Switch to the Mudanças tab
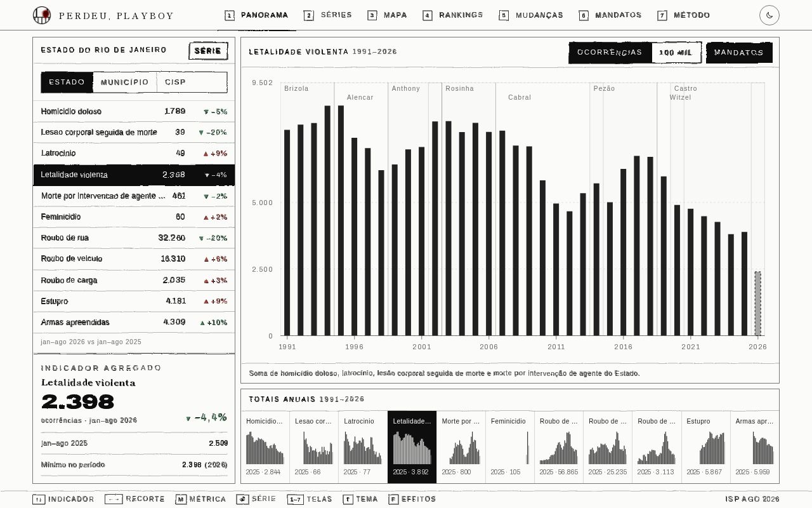Viewport: 812px width, 508px height. click(x=531, y=15)
